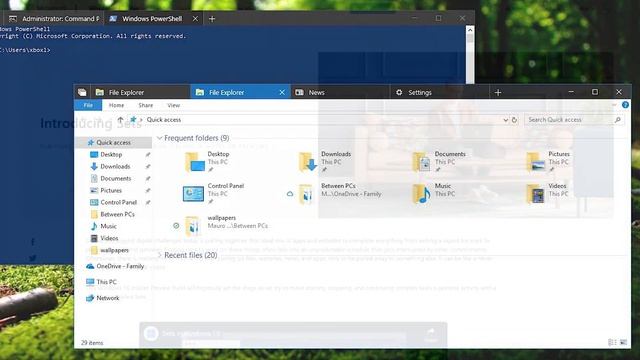The height and width of the screenshot is (360, 640).
Task: Select Control Panel in the navigation pane
Action: point(118,202)
